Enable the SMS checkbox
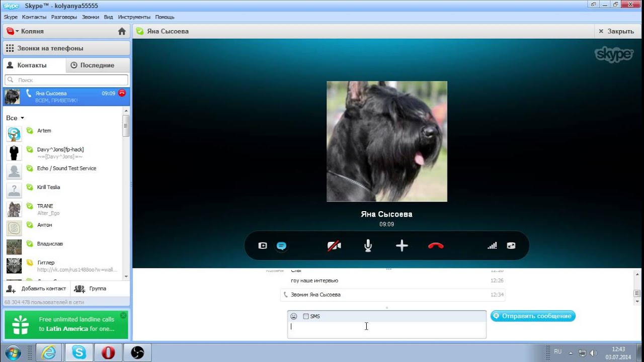The image size is (644, 362). pos(306,316)
